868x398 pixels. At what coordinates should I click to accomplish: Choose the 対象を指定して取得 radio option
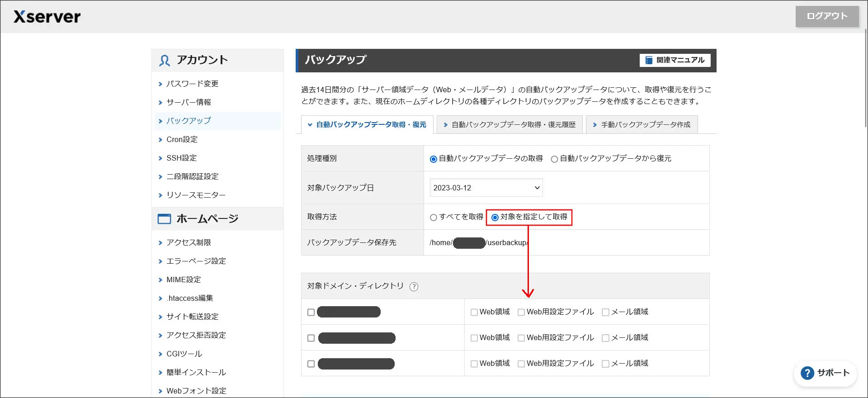(495, 218)
